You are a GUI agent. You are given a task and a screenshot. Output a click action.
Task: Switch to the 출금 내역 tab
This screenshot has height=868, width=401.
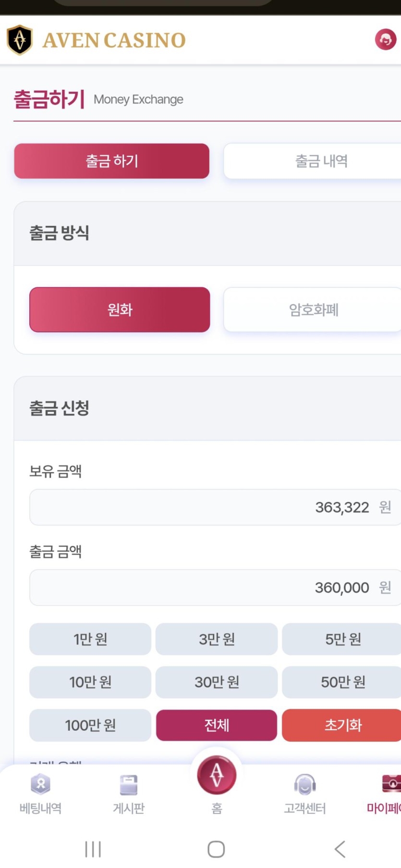[x=312, y=161]
